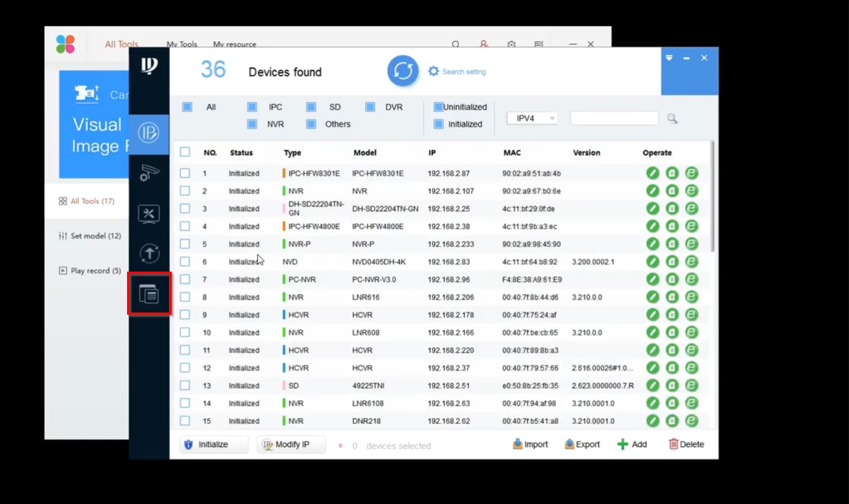Click edit icon for 49225TNI row
The width and height of the screenshot is (849, 504).
[x=652, y=386]
